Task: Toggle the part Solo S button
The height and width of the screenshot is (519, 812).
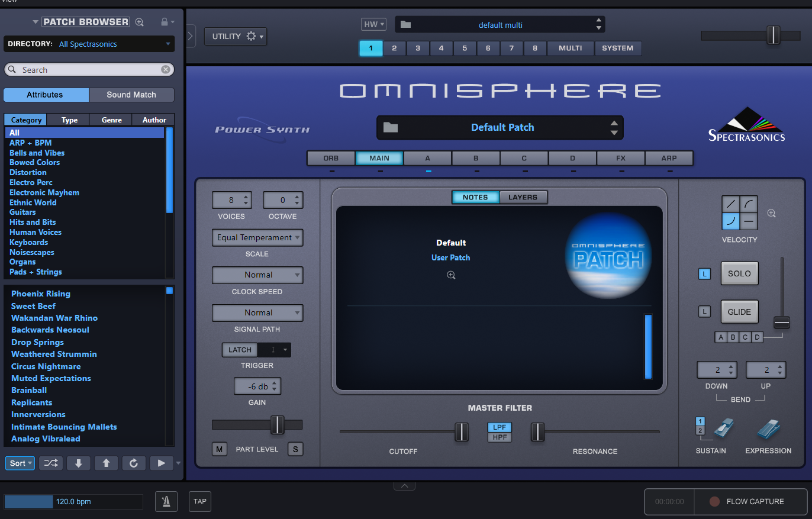Action: pos(295,449)
